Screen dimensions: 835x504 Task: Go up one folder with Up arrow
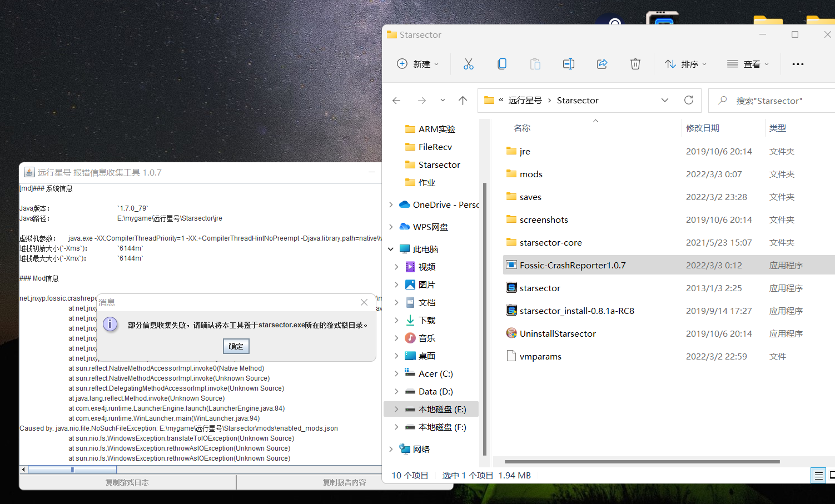click(x=463, y=101)
